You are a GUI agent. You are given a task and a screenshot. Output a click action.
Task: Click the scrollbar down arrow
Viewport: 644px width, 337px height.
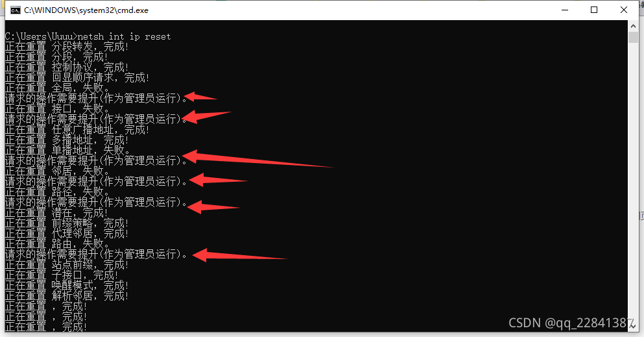tap(633, 326)
